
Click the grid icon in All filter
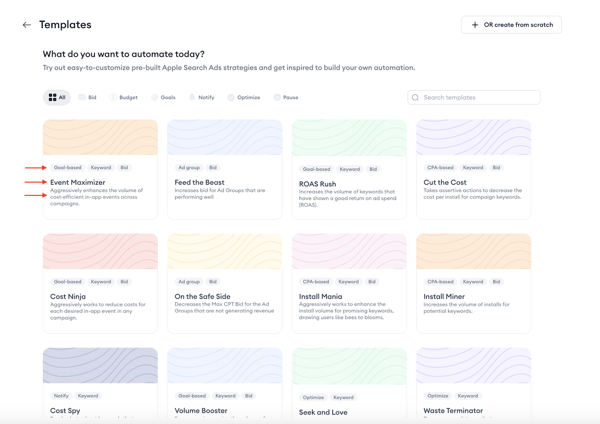pos(52,98)
